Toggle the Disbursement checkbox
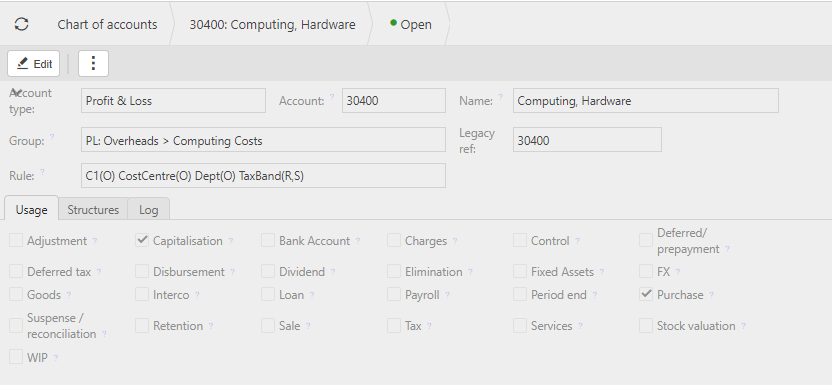Viewport: 832px width, 385px height. (142, 272)
